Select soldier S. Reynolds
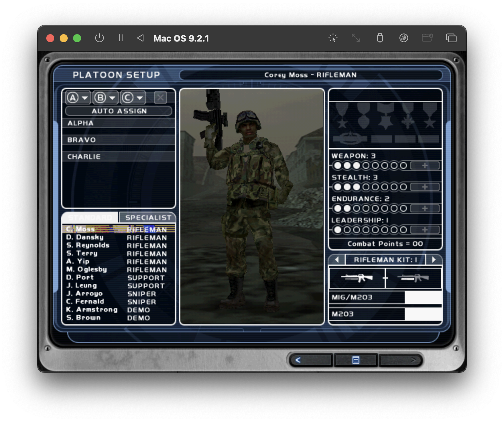The width and height of the screenshot is (504, 422). click(x=119, y=245)
